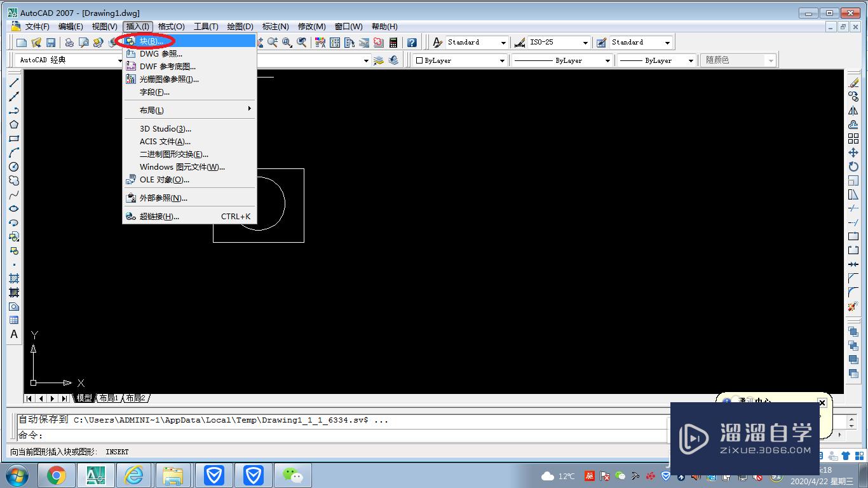Choose 外部参照(N)... menu entry
The image size is (868, 488).
pos(189,198)
